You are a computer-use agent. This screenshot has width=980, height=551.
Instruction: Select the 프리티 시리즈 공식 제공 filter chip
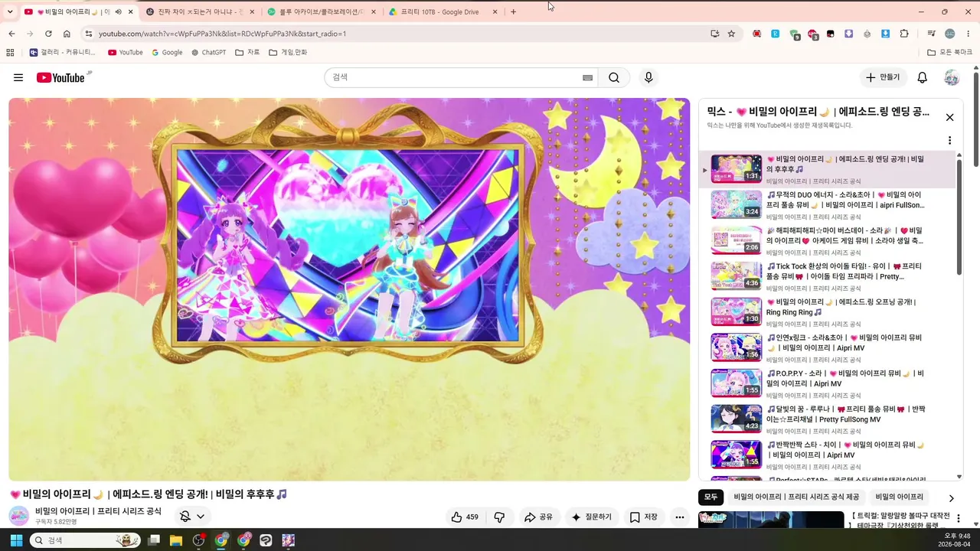pos(796,497)
